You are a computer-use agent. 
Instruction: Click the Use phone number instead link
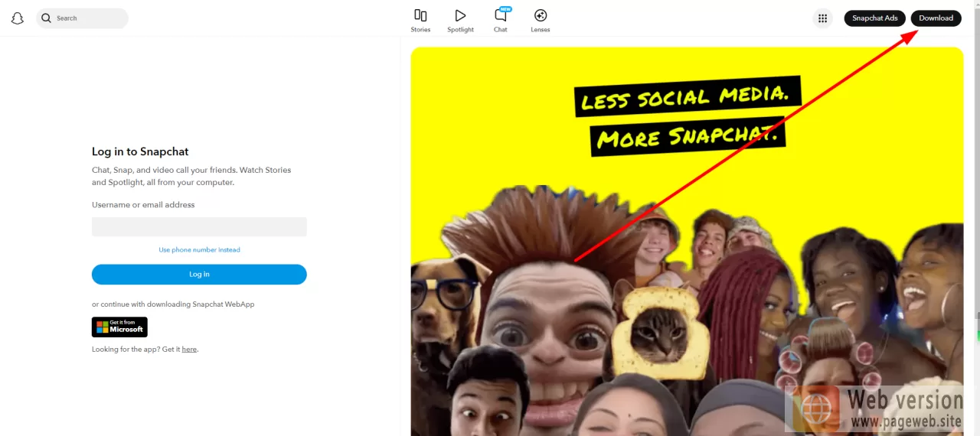point(199,250)
